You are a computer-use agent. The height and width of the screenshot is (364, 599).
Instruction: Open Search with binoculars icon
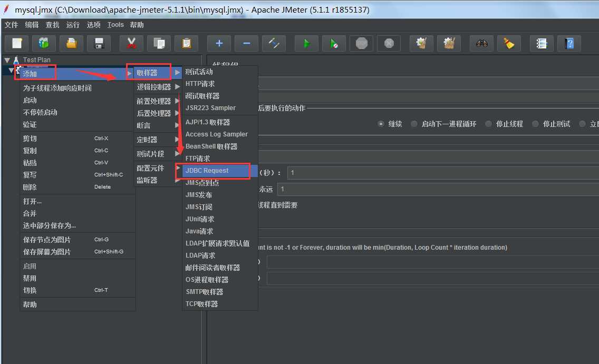481,43
